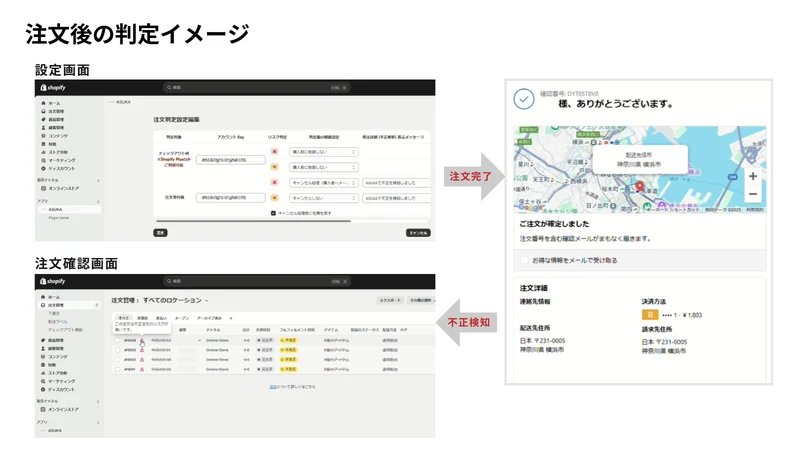The height and width of the screenshot is (450, 800).
Task: Tick the checkbox for order #1003
Action: click(x=118, y=350)
